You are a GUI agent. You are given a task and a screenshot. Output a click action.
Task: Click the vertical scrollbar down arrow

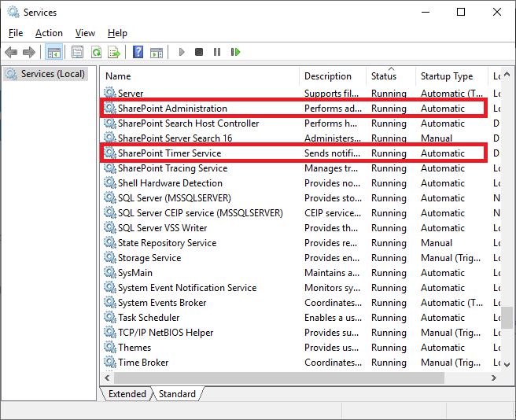point(507,365)
